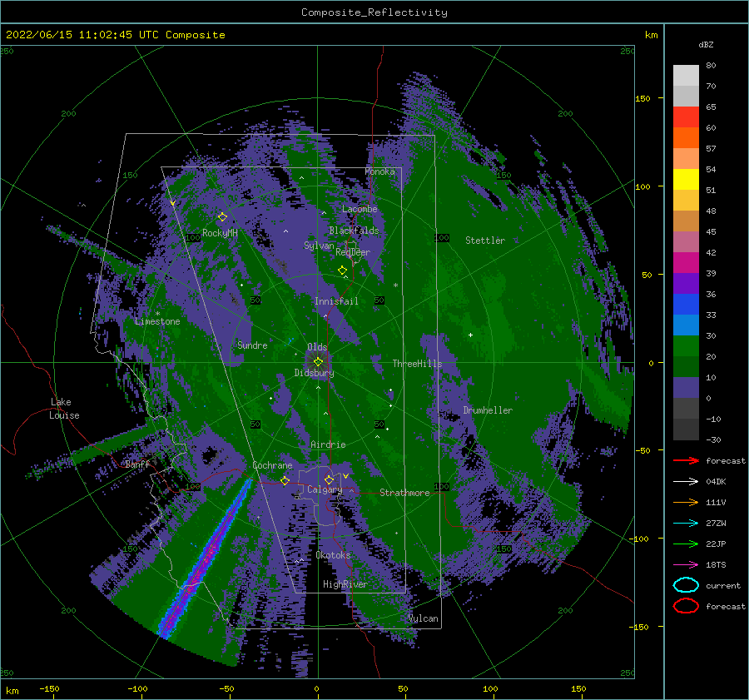Select yellow diamond marker below RedDeer label
Viewport: 749px width, 700px height.
(343, 271)
